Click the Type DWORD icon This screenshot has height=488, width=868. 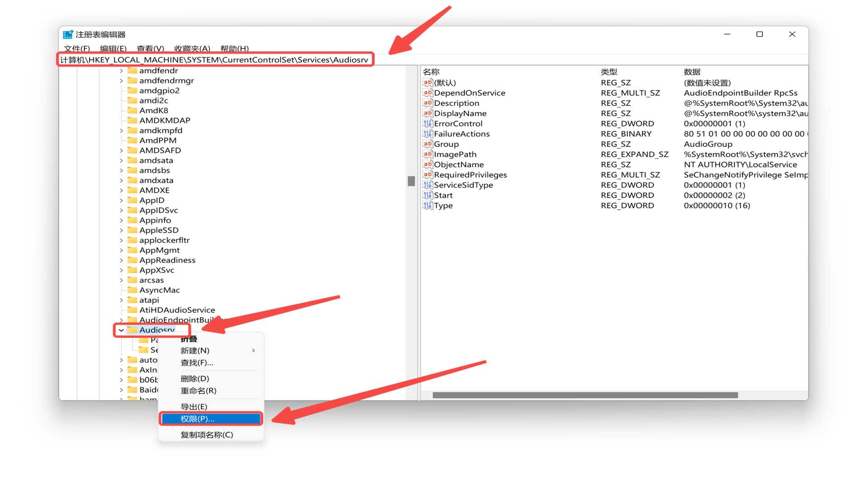(x=428, y=205)
